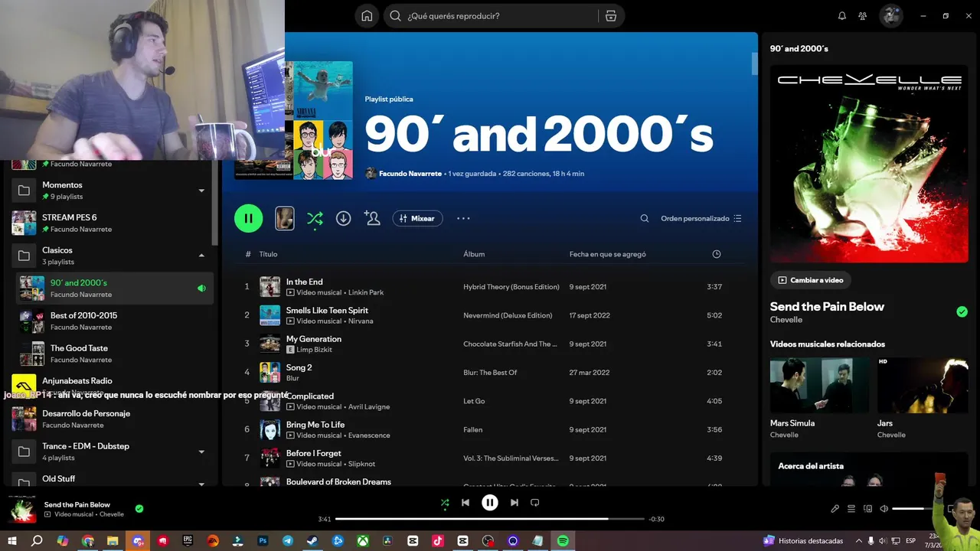Screen dimensions: 980x551
Task: Expand the Old Stuff folder
Action: point(201,484)
